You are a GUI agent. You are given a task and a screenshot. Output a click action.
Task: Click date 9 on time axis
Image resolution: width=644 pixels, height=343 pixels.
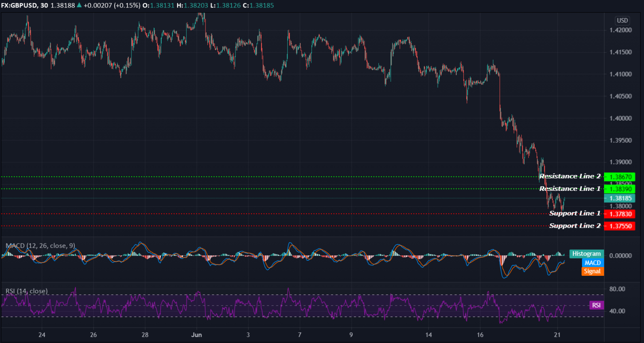pos(351,335)
